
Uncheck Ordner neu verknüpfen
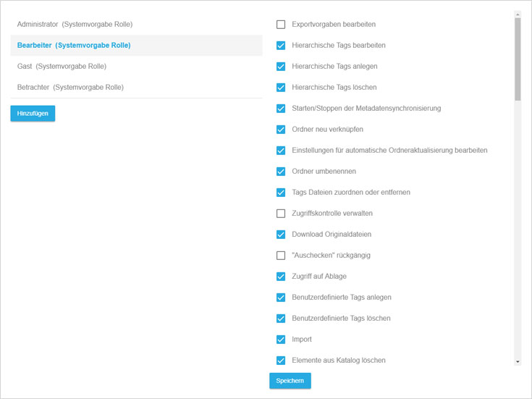(x=281, y=130)
